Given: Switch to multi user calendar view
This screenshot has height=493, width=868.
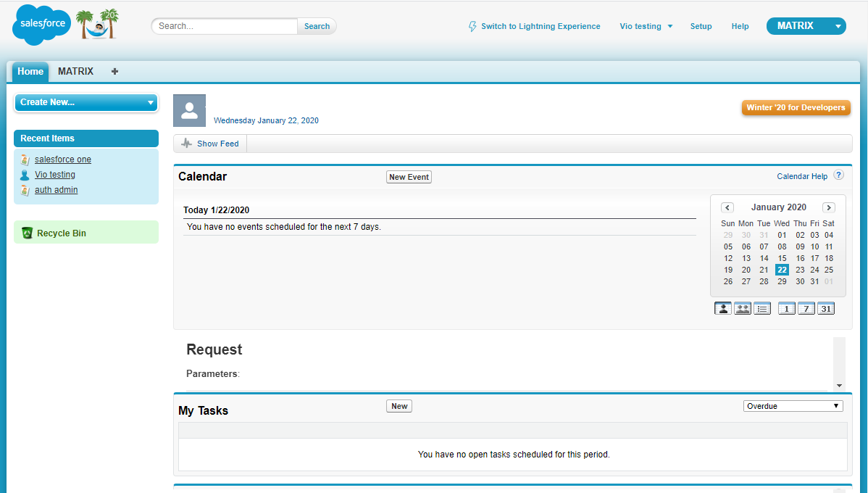Looking at the screenshot, I should tap(743, 309).
